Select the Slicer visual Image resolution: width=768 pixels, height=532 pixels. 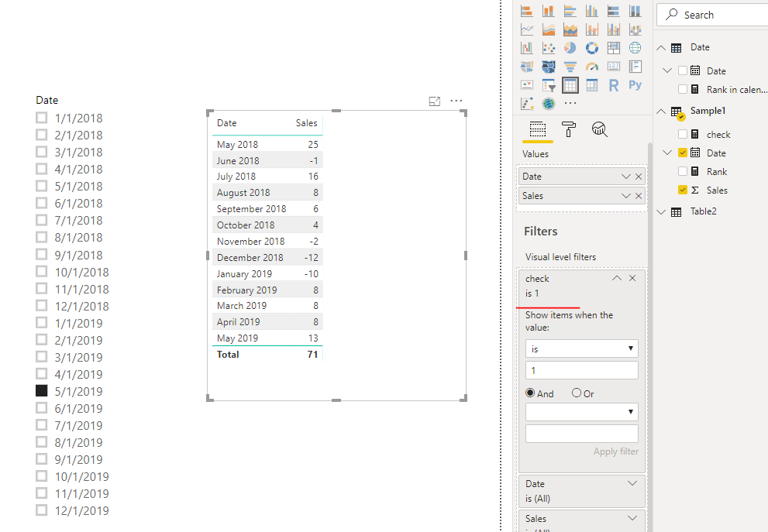(549, 85)
